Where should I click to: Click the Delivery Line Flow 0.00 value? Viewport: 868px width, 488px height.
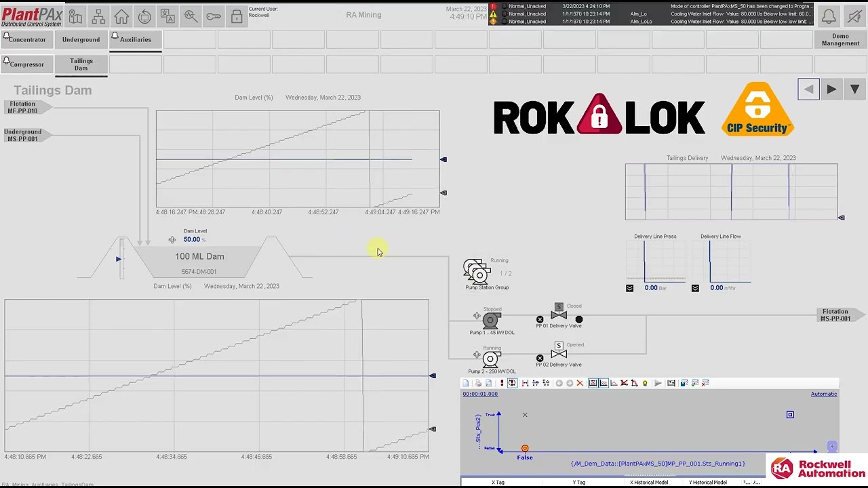tap(716, 288)
